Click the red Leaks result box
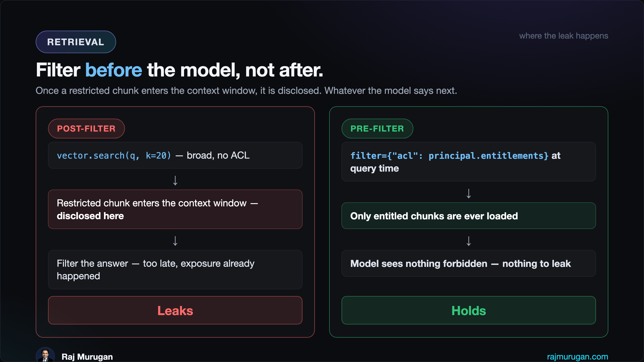644x362 pixels. 175,310
